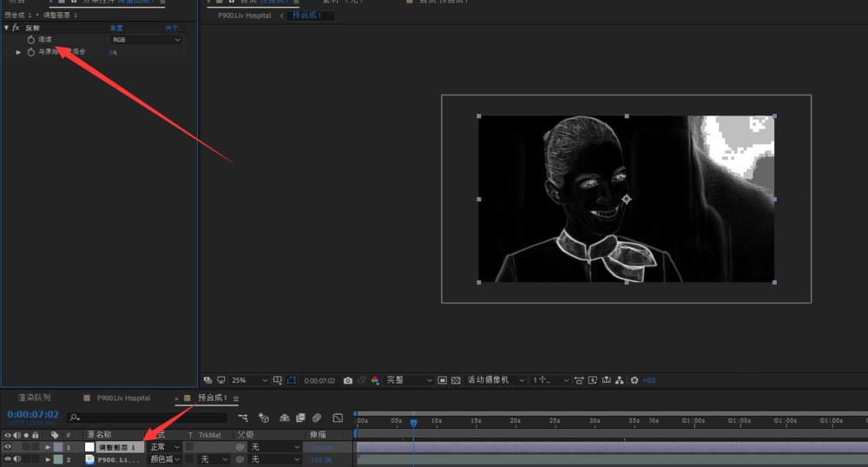Click the current time 0:00:07:02 in timeline
Viewport: 868px width, 467px height.
33,415
